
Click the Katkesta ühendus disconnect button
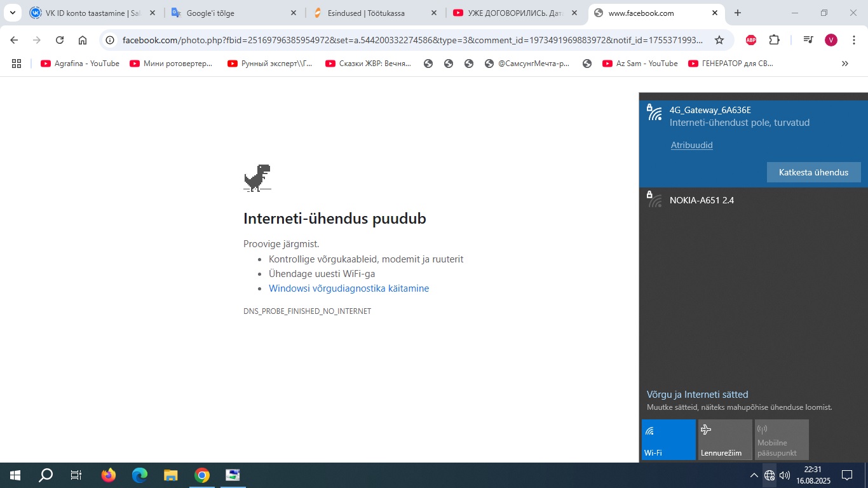tap(813, 172)
